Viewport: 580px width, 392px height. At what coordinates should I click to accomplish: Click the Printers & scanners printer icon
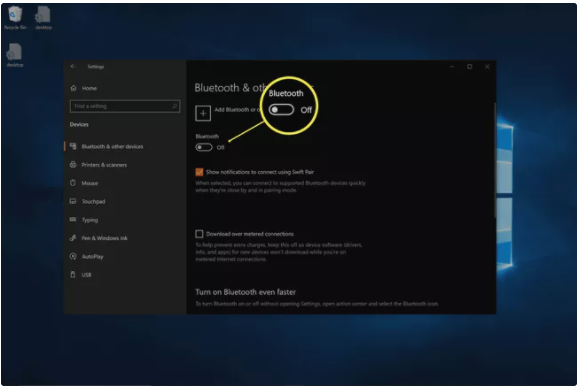(x=73, y=165)
